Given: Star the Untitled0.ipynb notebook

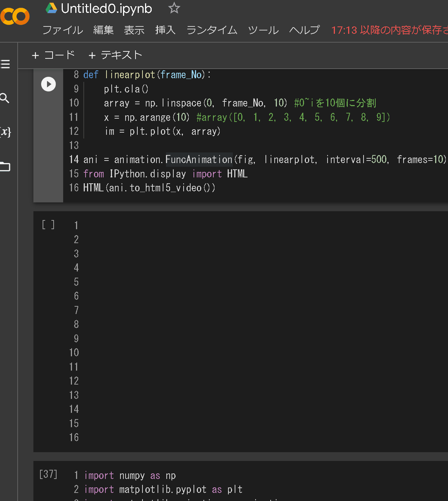Looking at the screenshot, I should (174, 8).
